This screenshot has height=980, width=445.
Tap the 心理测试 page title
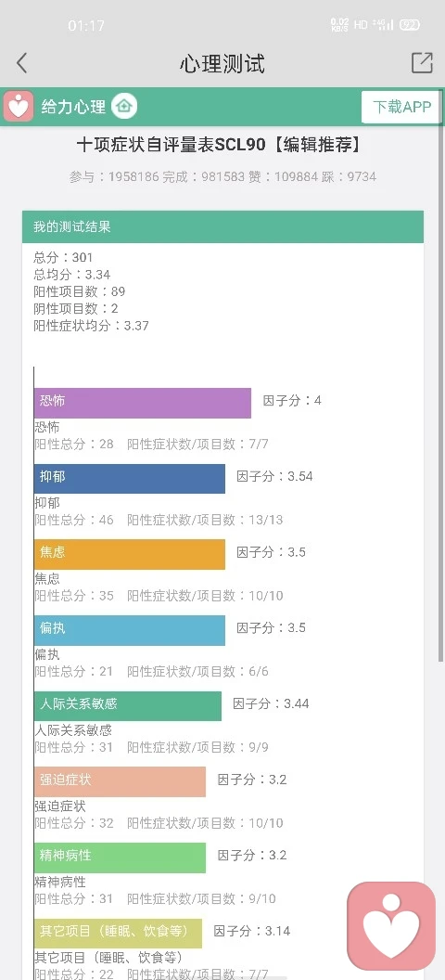pyautogui.click(x=222, y=64)
